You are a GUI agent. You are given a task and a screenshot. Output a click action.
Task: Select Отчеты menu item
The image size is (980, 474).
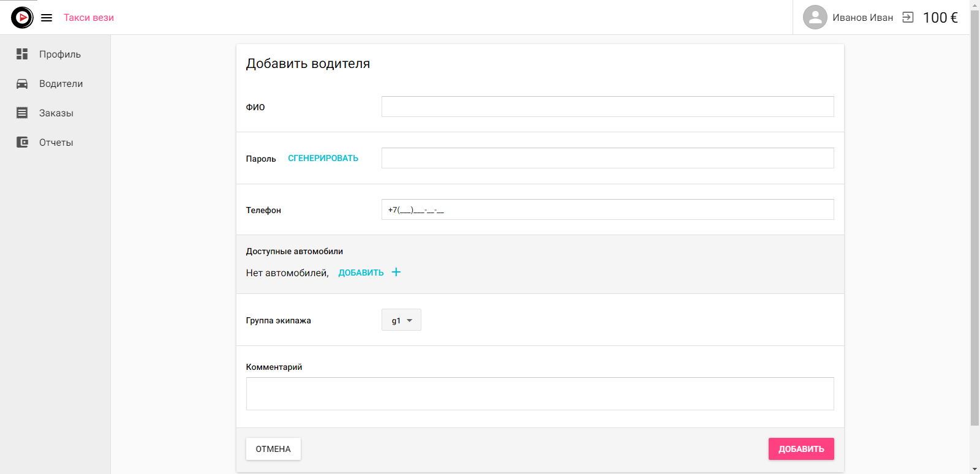[56, 143]
